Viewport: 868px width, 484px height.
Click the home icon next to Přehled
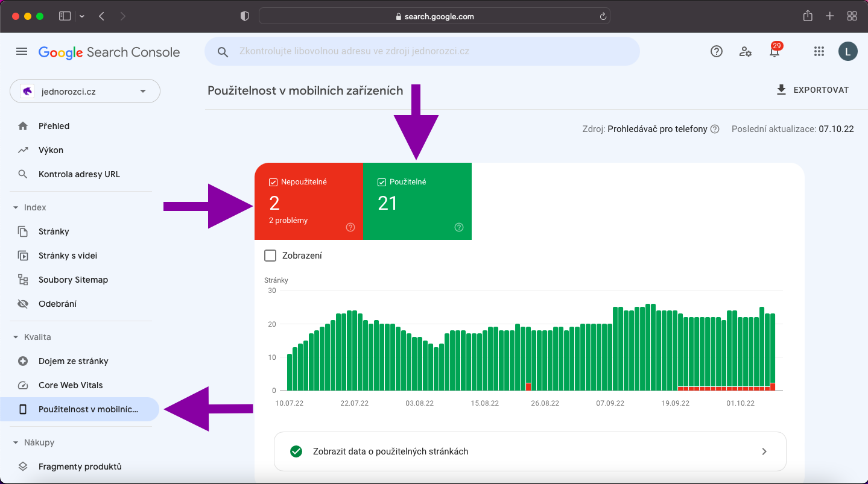(x=23, y=126)
